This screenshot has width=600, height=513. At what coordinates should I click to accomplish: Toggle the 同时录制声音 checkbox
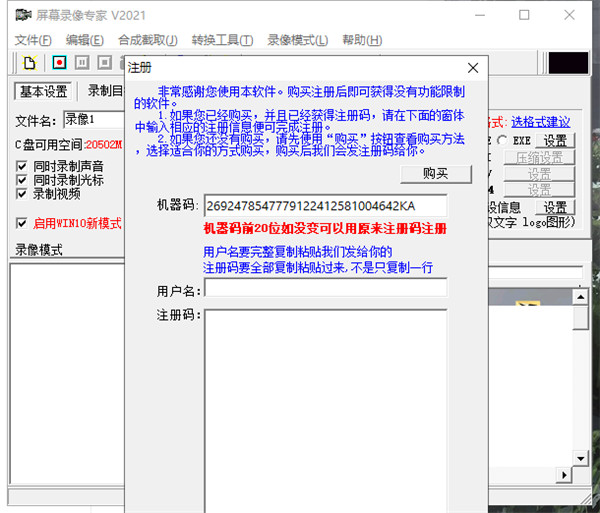click(22, 166)
